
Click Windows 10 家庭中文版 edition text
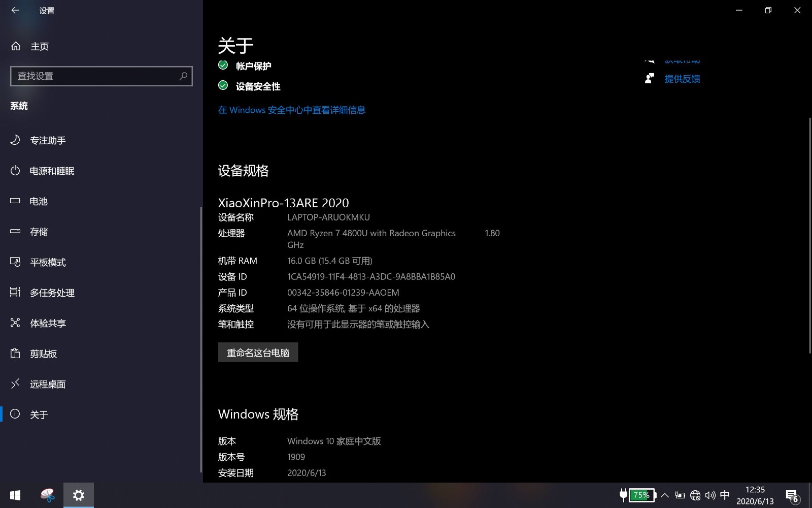click(x=334, y=441)
